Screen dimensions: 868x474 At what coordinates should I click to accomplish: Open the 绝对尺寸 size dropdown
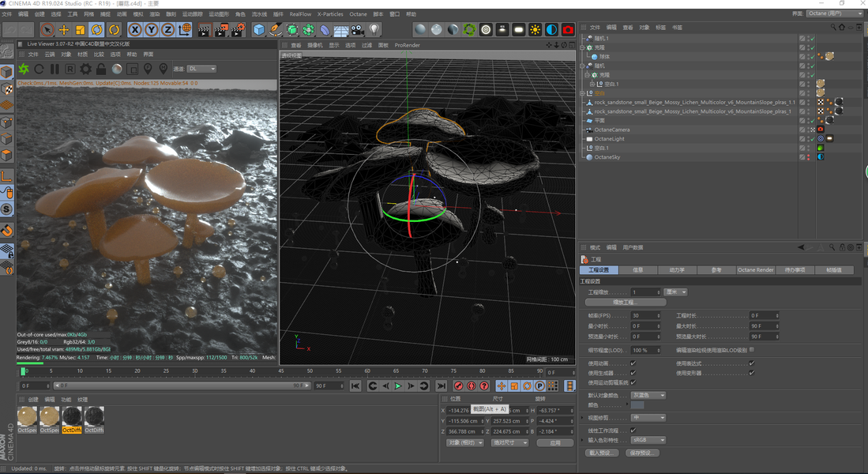509,443
